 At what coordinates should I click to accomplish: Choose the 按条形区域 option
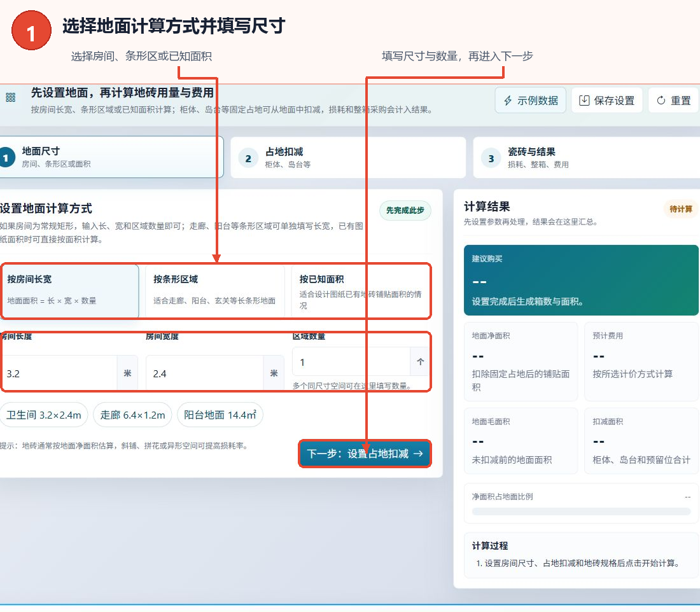pyautogui.click(x=214, y=291)
